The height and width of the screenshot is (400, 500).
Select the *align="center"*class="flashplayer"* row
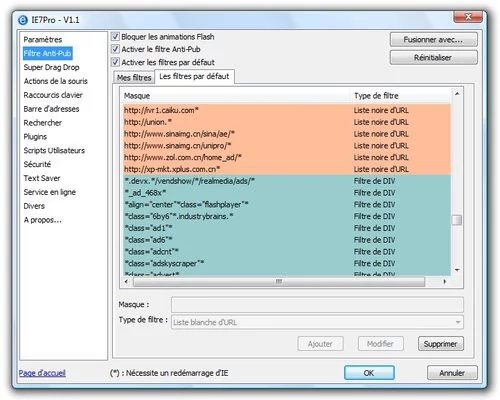coord(287,205)
